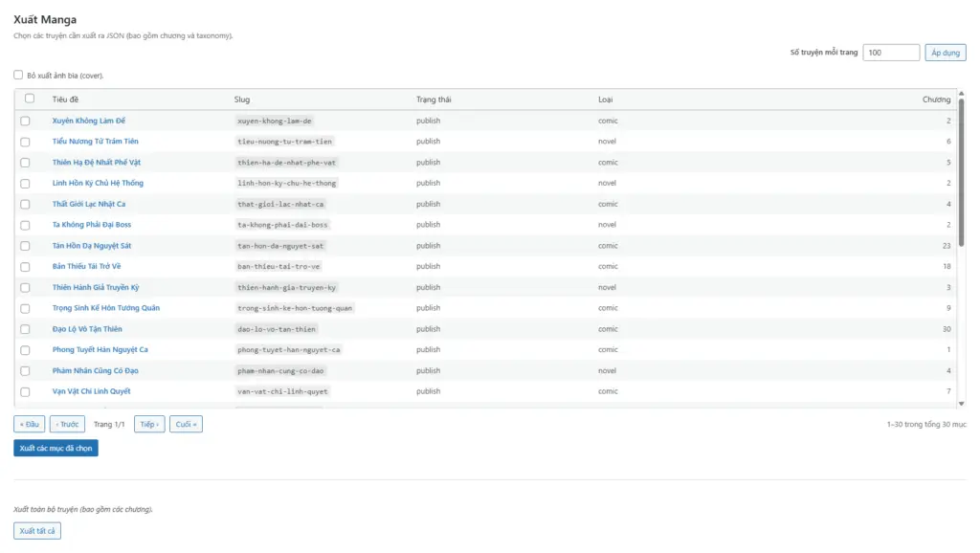980x553 pixels.
Task: Click the Thất Giới Lạc Nhật Ca link
Action: click(89, 204)
